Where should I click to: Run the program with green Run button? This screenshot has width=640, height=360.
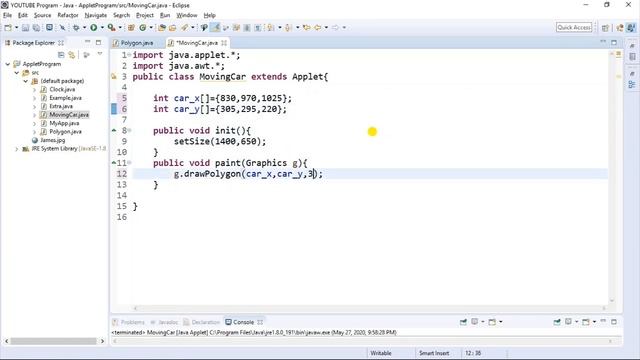coord(93,27)
